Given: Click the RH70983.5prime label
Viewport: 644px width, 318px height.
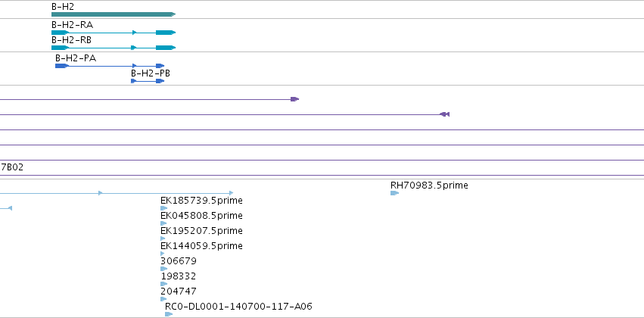Looking at the screenshot, I should coord(429,185).
